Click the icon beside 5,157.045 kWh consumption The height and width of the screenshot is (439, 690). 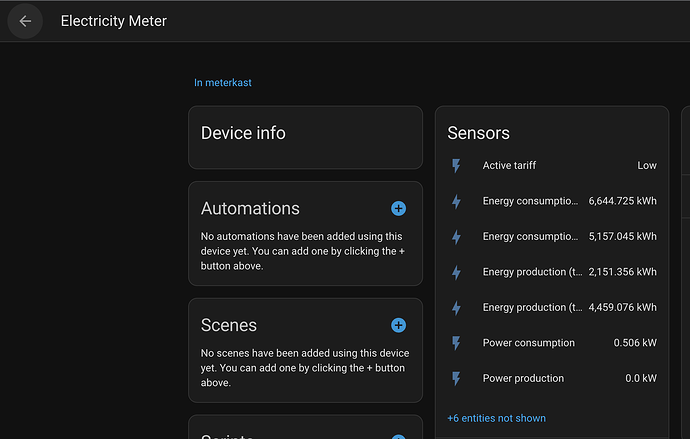pyautogui.click(x=457, y=237)
